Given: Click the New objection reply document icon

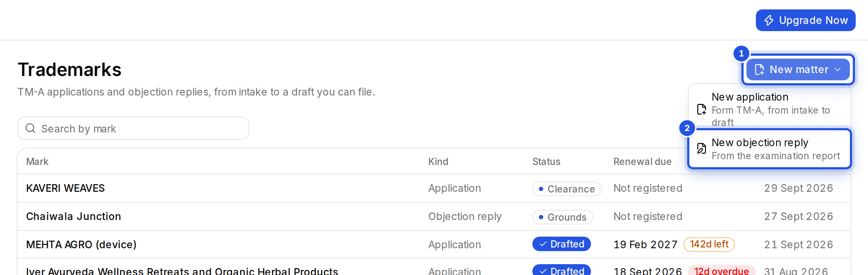Looking at the screenshot, I should 702,149.
